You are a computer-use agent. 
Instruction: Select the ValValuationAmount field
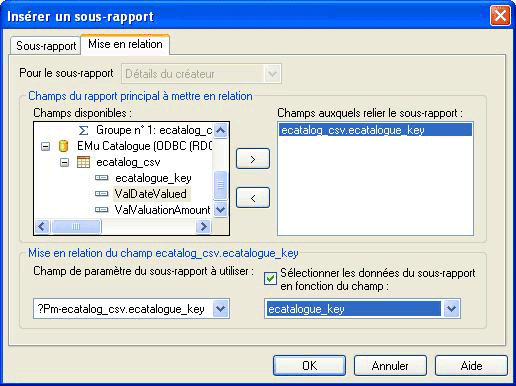pos(162,210)
